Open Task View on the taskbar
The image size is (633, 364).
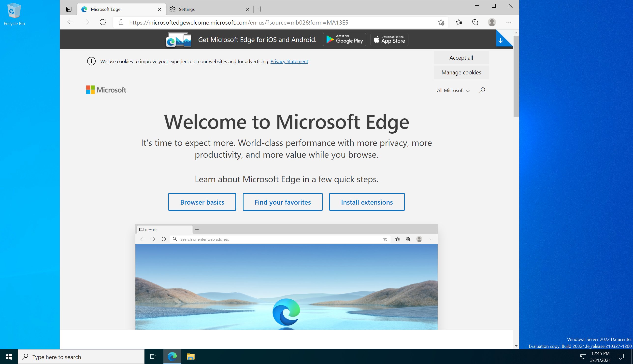[x=153, y=356]
